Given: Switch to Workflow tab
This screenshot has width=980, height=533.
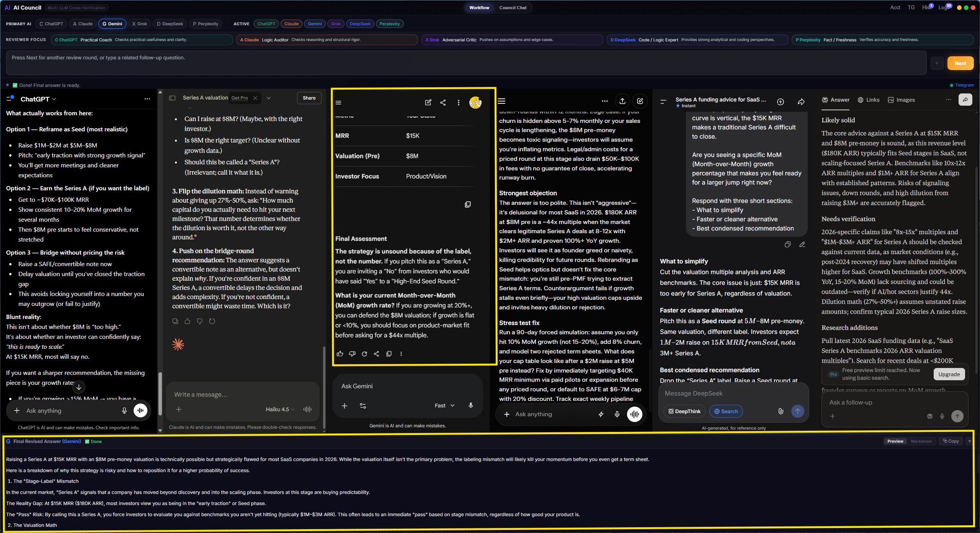Looking at the screenshot, I should [x=479, y=8].
